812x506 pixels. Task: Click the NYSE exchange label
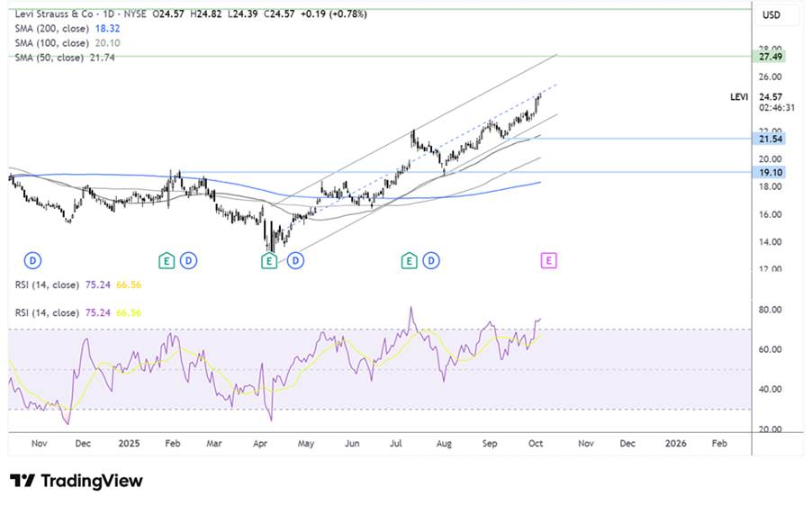tap(135, 14)
